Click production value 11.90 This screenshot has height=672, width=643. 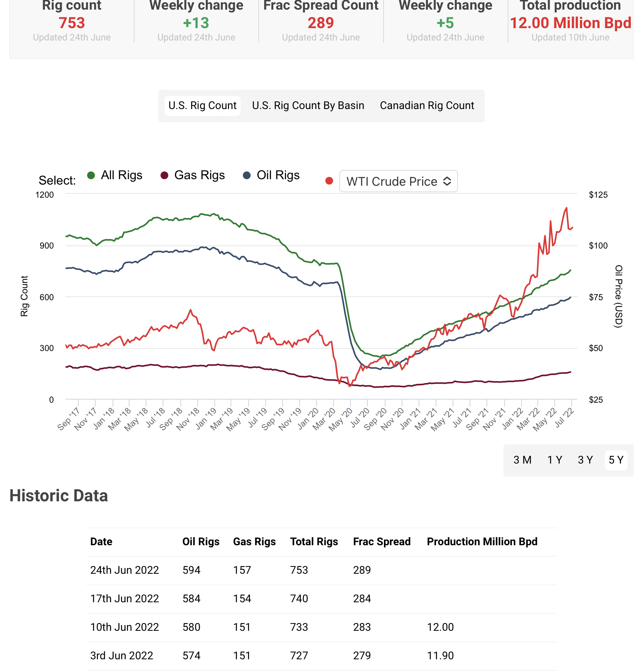[x=440, y=656]
